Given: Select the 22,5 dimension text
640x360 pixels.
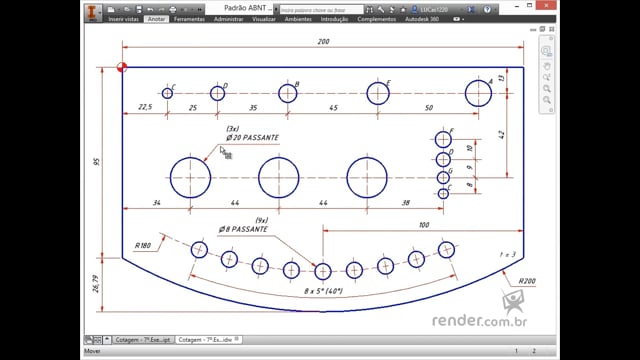Looking at the screenshot, I should coord(145,107).
